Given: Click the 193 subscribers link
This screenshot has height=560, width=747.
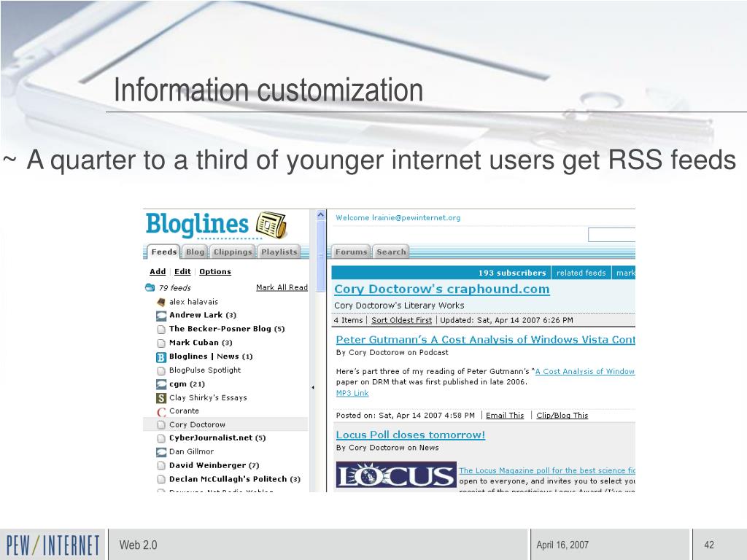Looking at the screenshot, I should (512, 273).
